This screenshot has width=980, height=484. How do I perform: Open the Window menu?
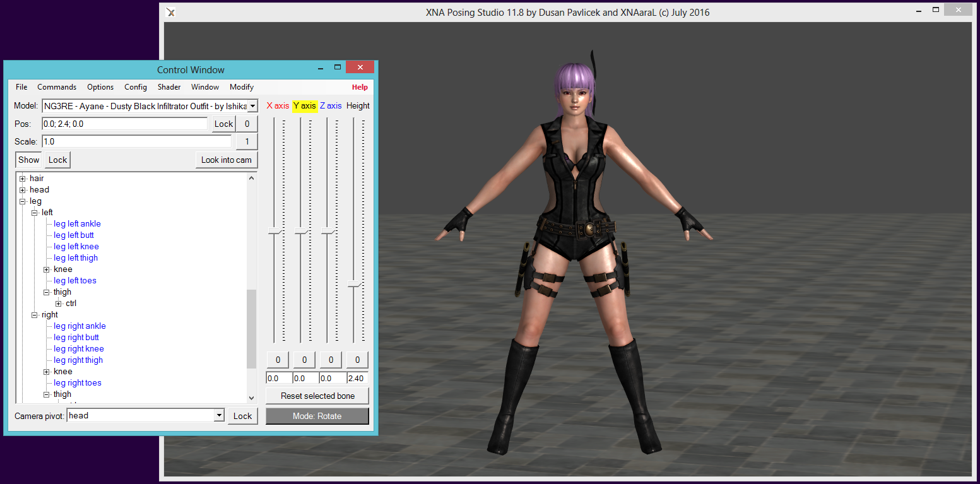[205, 87]
